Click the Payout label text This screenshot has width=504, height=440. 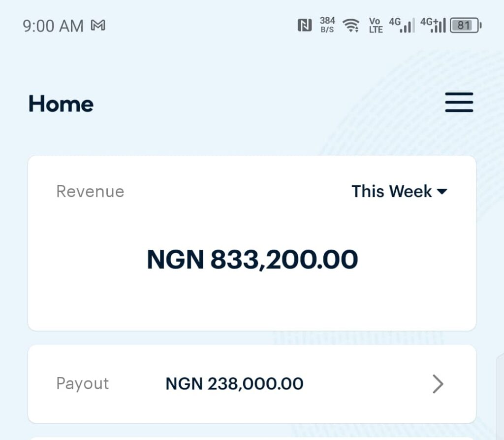tap(83, 384)
